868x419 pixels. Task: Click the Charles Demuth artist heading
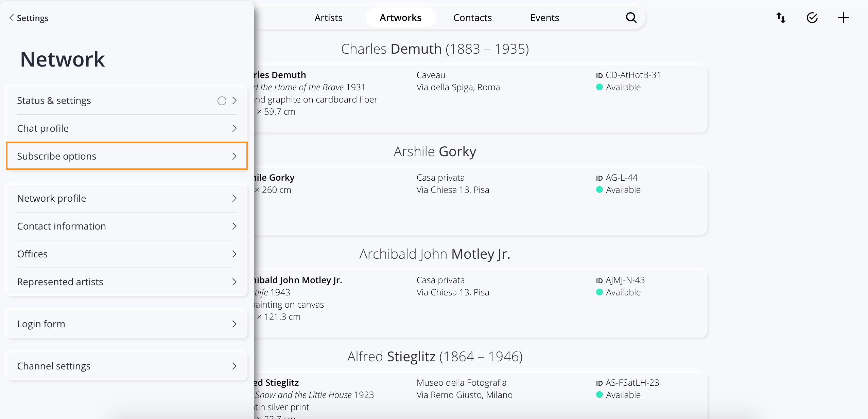click(435, 49)
